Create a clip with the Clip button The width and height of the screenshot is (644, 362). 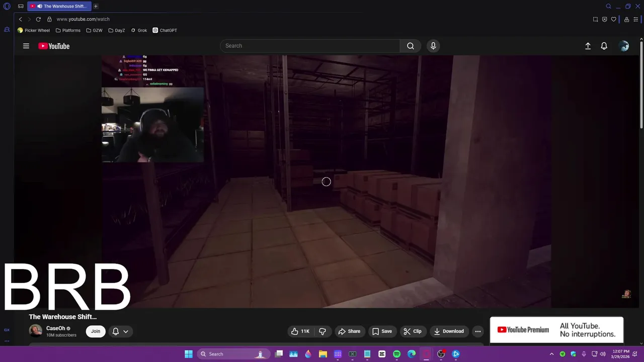413,331
